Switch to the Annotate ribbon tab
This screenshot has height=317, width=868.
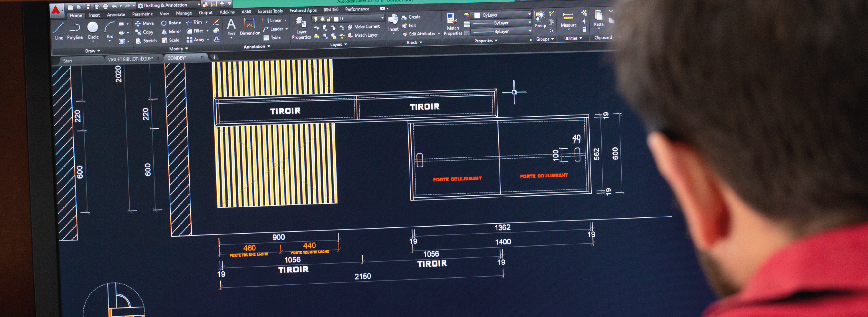(x=116, y=15)
